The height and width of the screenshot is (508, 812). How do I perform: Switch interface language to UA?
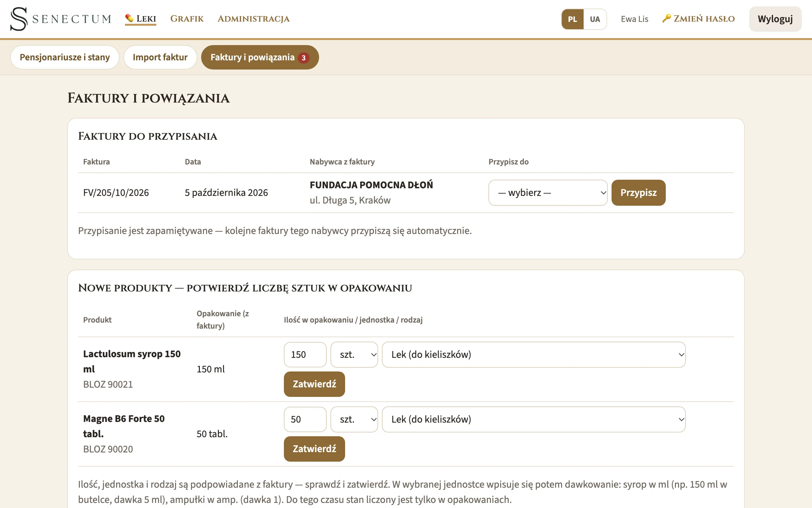coord(595,19)
